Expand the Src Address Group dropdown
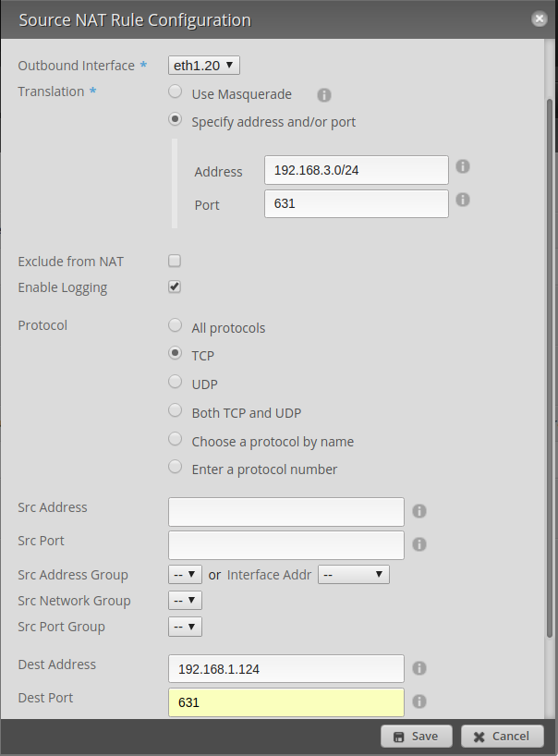 coord(185,575)
